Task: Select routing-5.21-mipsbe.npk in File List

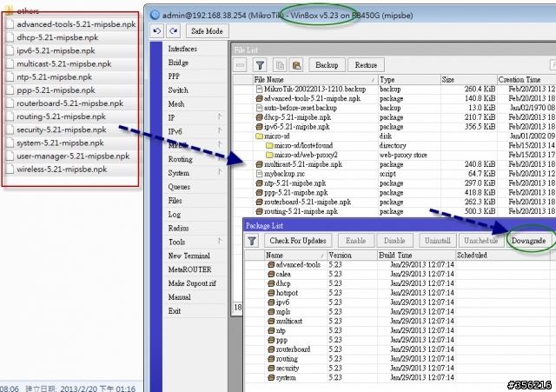Action: (394, 211)
